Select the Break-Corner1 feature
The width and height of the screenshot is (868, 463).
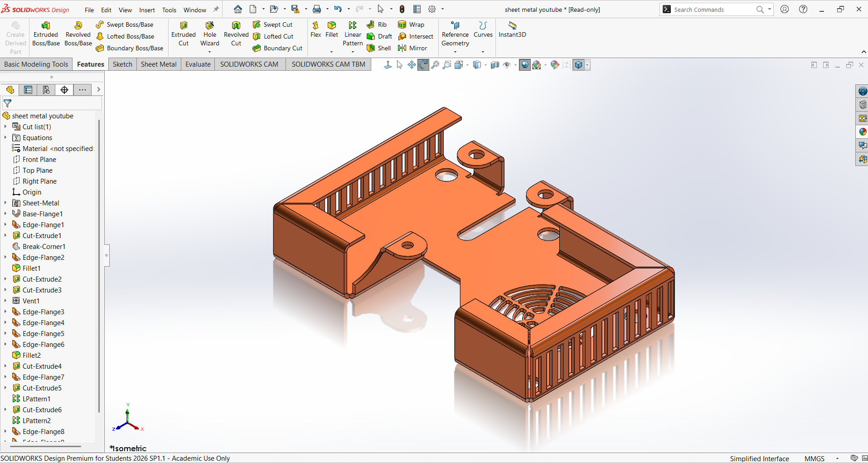(x=39, y=246)
